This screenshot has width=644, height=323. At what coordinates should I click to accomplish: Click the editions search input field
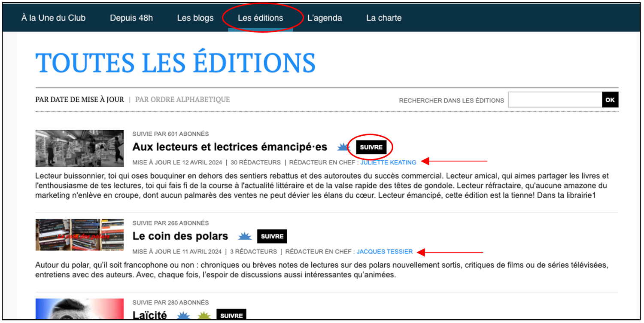coord(555,100)
